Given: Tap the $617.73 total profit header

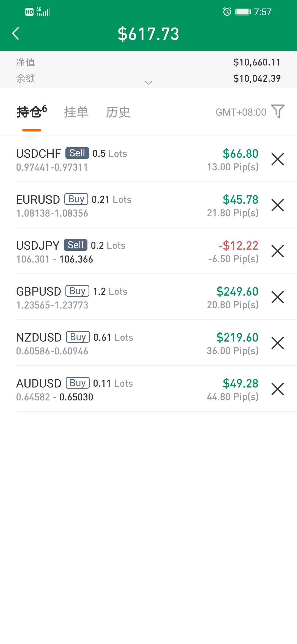Looking at the screenshot, I should pyautogui.click(x=148, y=34).
